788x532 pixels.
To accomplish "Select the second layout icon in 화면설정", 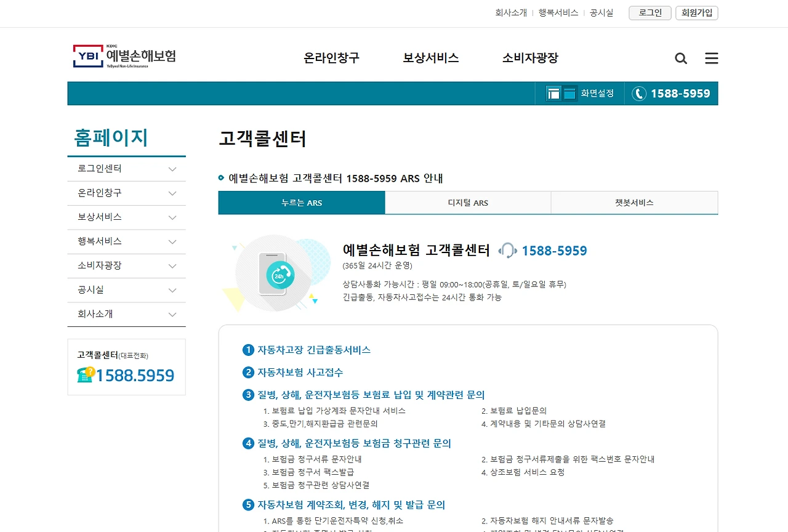I will click(570, 94).
